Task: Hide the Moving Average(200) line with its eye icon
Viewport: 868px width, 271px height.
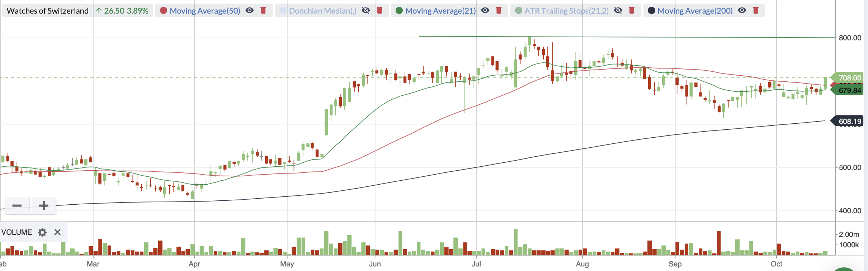Action: (x=742, y=10)
